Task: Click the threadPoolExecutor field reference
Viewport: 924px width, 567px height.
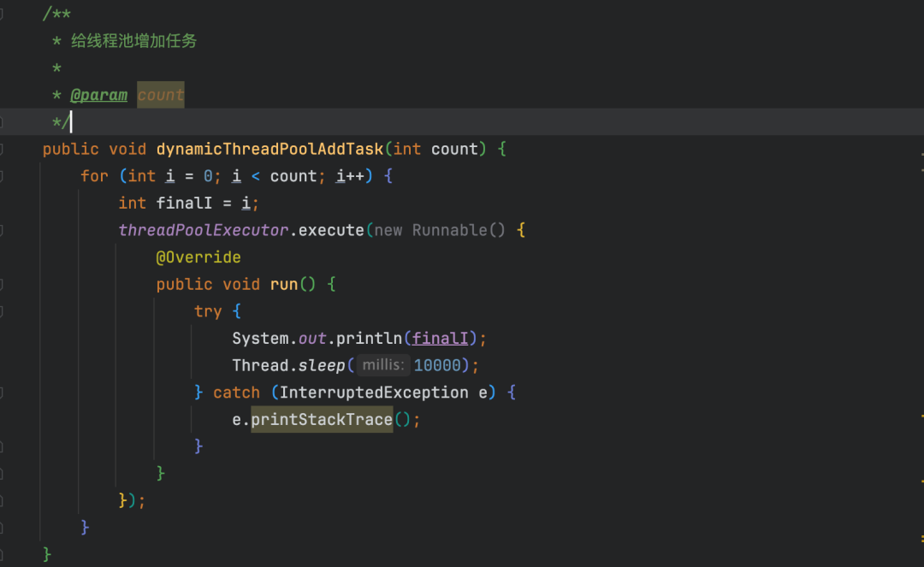Action: coord(204,230)
